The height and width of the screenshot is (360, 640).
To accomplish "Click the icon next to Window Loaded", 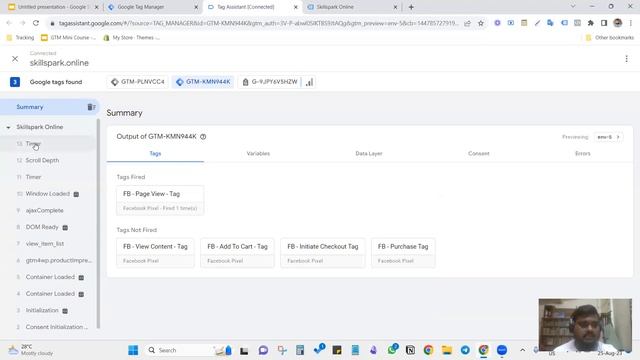I will pyautogui.click(x=76, y=194).
